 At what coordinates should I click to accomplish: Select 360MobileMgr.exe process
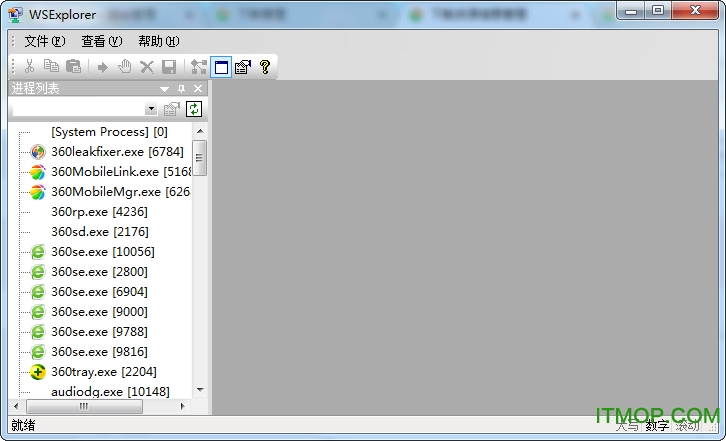pyautogui.click(x=121, y=192)
